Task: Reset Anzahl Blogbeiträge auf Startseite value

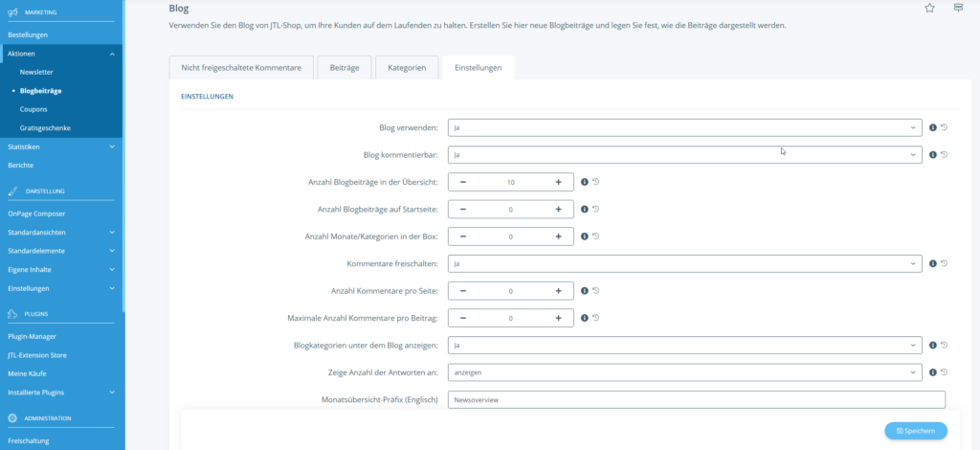Action: (x=595, y=209)
